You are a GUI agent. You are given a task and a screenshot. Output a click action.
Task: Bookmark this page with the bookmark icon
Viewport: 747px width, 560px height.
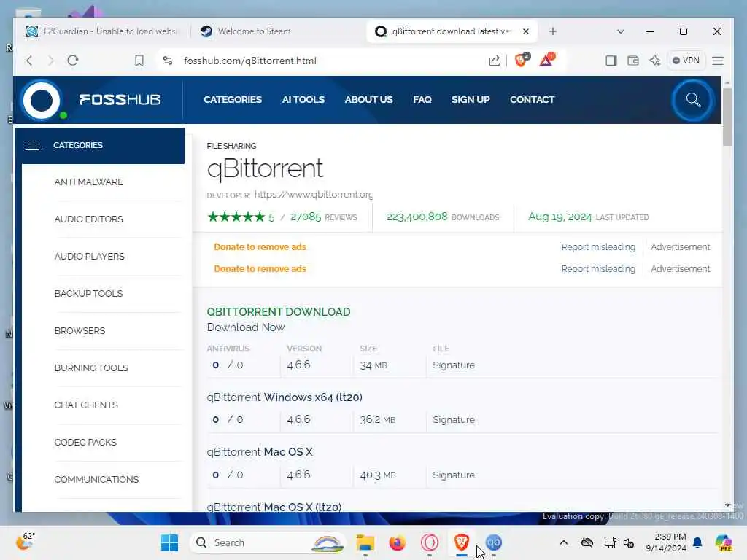(x=139, y=61)
